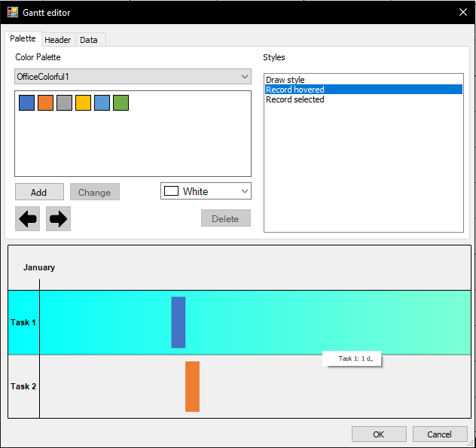Select 'Draw style' in Styles list
The image size is (476, 448).
[363, 80]
